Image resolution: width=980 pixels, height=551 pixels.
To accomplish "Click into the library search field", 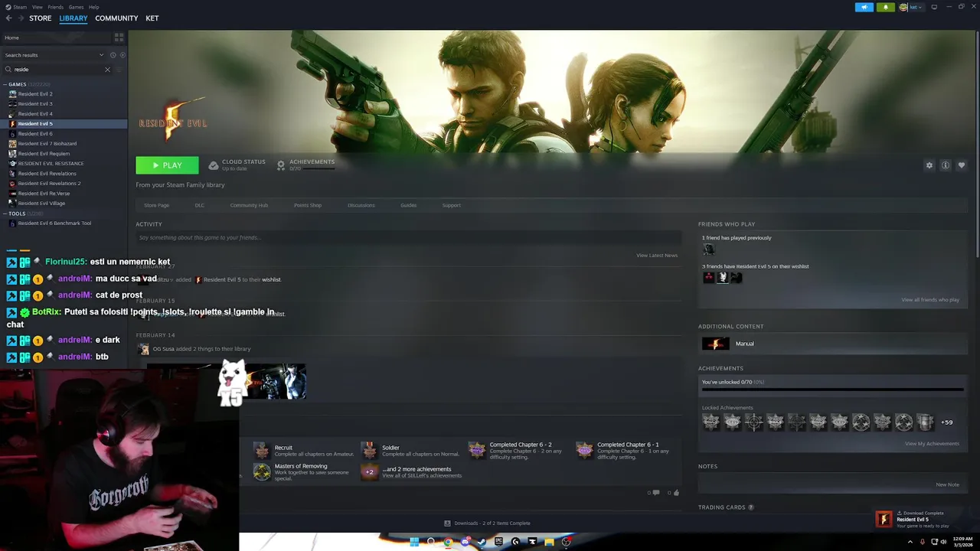I will click(57, 70).
